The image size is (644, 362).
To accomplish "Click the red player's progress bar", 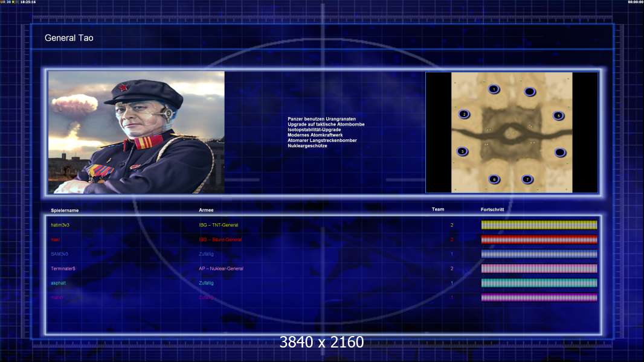I will pyautogui.click(x=539, y=240).
